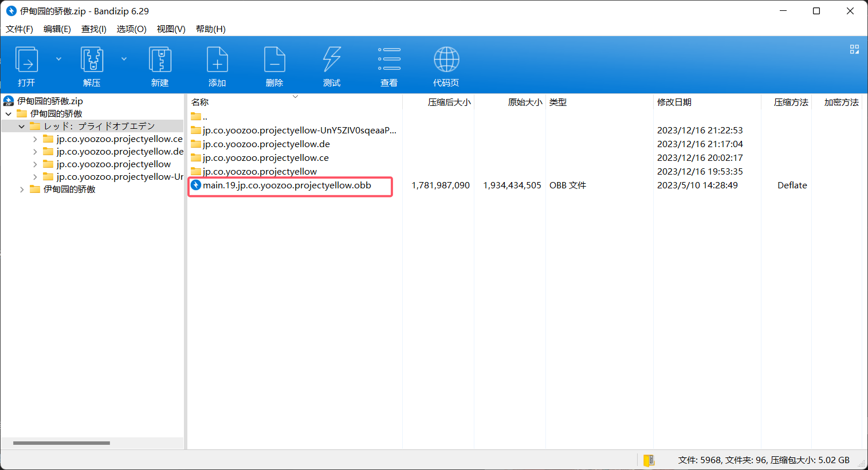The height and width of the screenshot is (470, 868).
Task: Sort by 压缩后大小 column header
Action: coord(438,102)
